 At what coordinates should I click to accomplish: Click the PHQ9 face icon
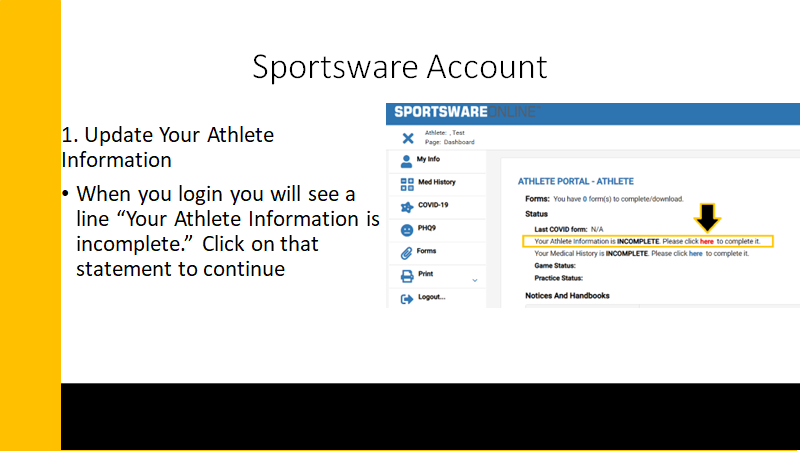tap(407, 231)
